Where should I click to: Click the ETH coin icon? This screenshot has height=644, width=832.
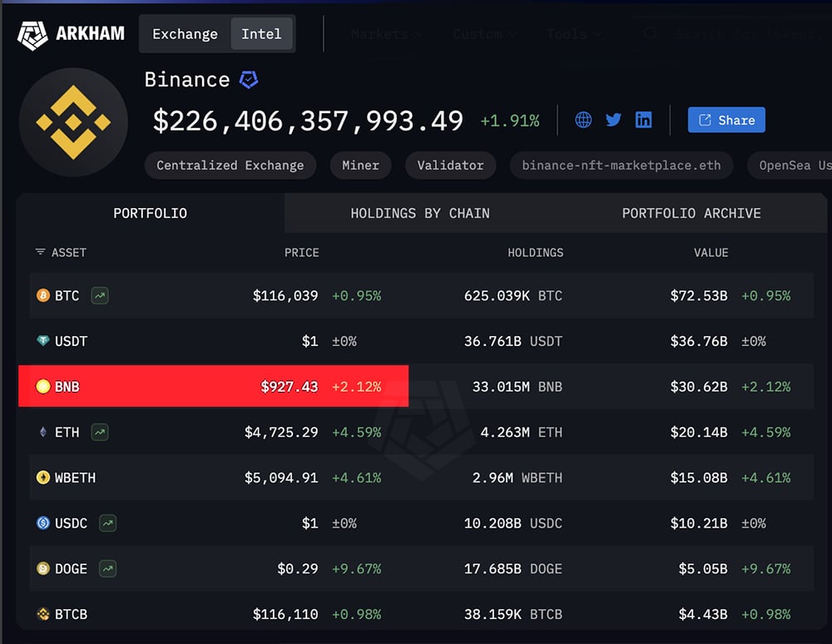click(x=43, y=432)
